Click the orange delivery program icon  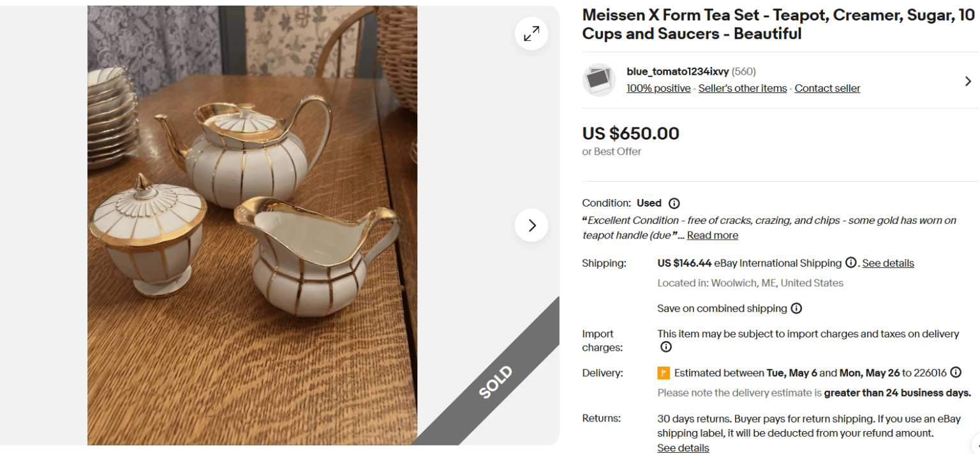(x=664, y=372)
